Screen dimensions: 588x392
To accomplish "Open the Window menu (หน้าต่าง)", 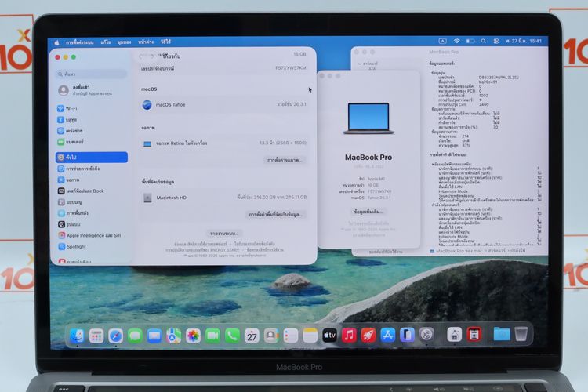I will tap(146, 42).
